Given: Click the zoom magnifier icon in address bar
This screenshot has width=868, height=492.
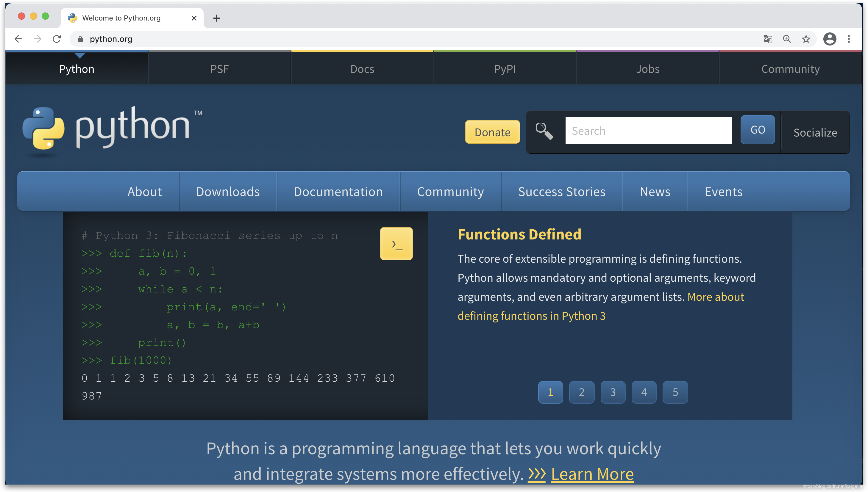Looking at the screenshot, I should [787, 39].
